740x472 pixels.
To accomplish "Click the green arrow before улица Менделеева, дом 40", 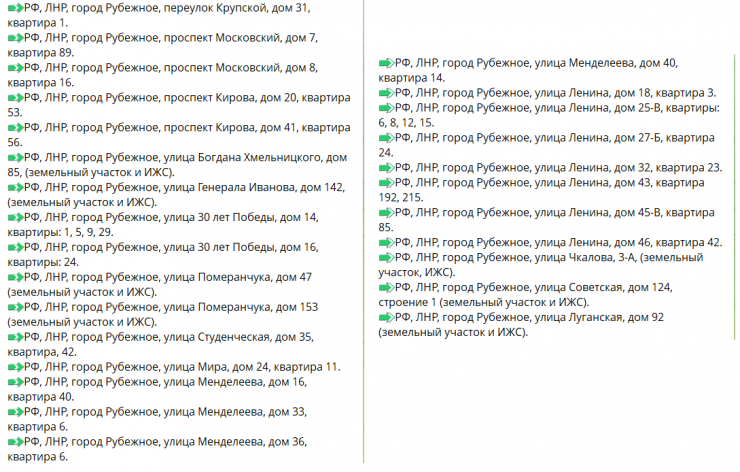I will click(x=387, y=63).
